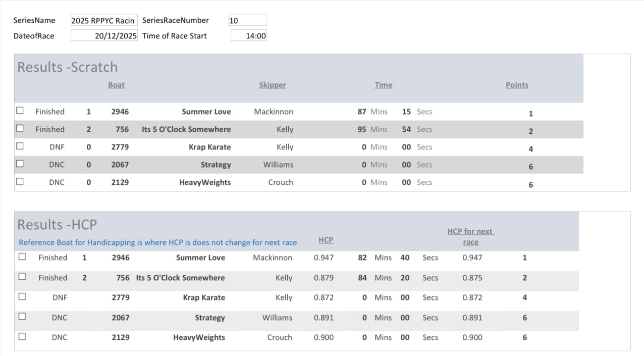Screen dimensions: 644x356
Task: Click the Skipper column header
Action: [273, 85]
